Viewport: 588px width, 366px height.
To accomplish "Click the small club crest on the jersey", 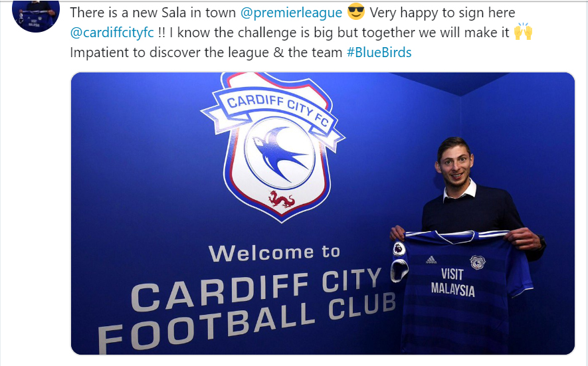I will pos(477,262).
